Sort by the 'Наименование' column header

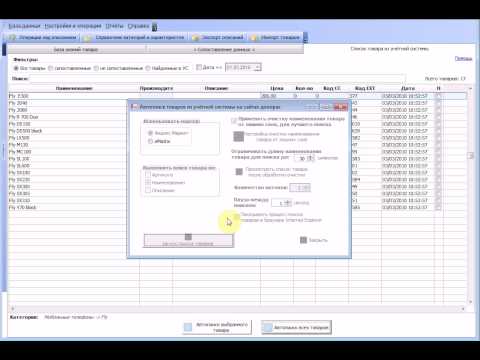74,88
